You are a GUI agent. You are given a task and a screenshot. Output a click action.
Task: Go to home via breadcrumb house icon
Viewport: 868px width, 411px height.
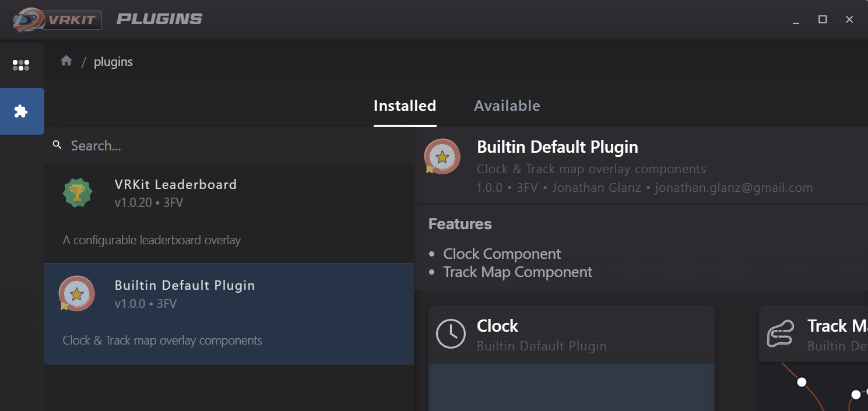(66, 61)
